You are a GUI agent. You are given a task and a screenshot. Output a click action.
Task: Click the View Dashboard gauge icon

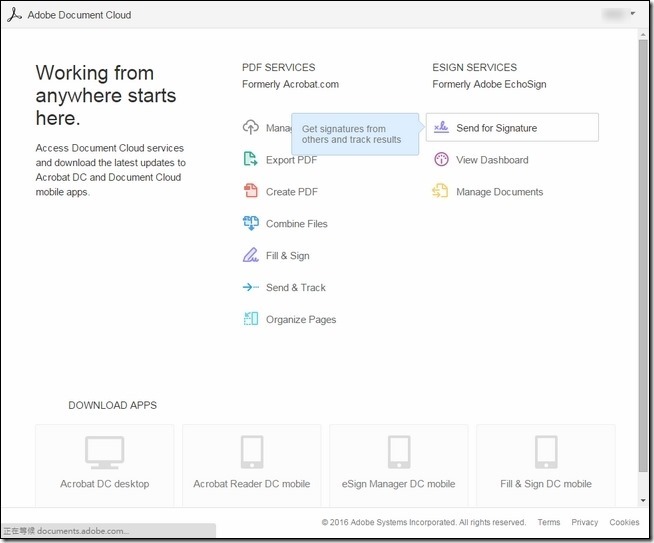tap(441, 159)
